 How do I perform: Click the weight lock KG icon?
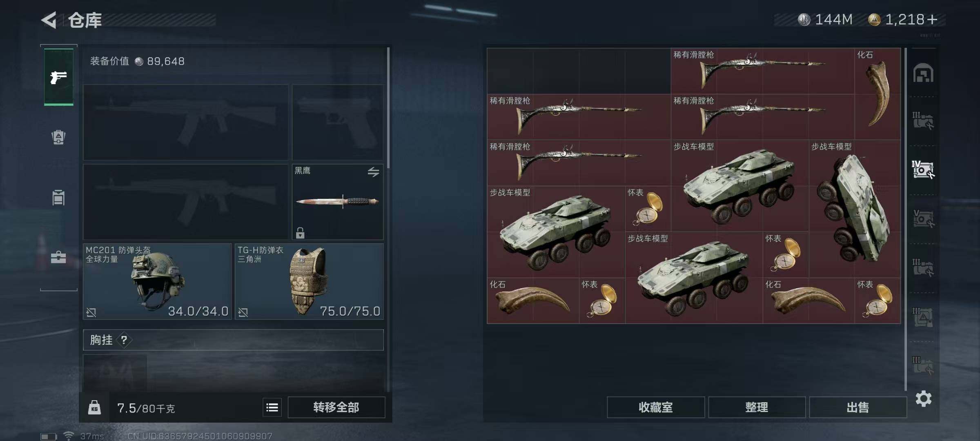click(94, 408)
